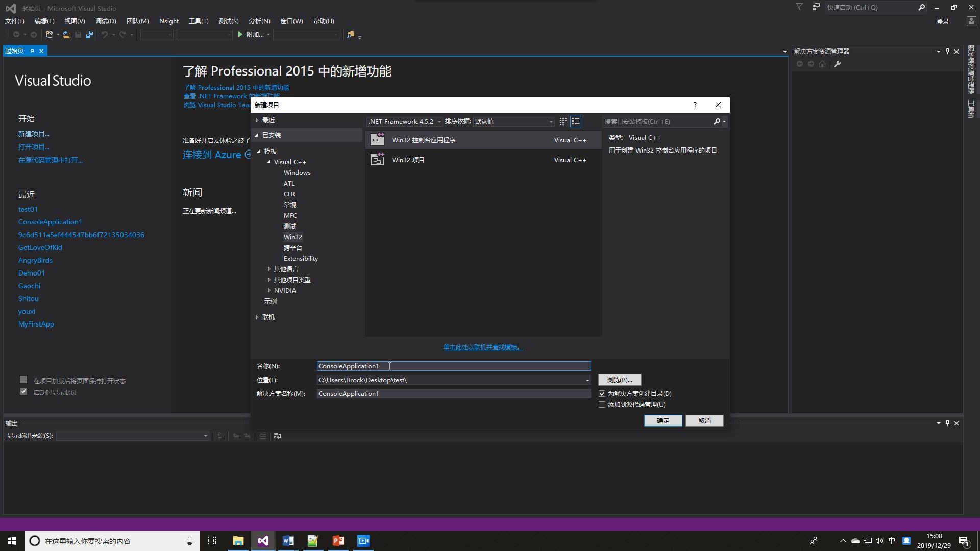Click the 浏览(B)... browse button
This screenshot has height=551, width=980.
[x=619, y=380]
